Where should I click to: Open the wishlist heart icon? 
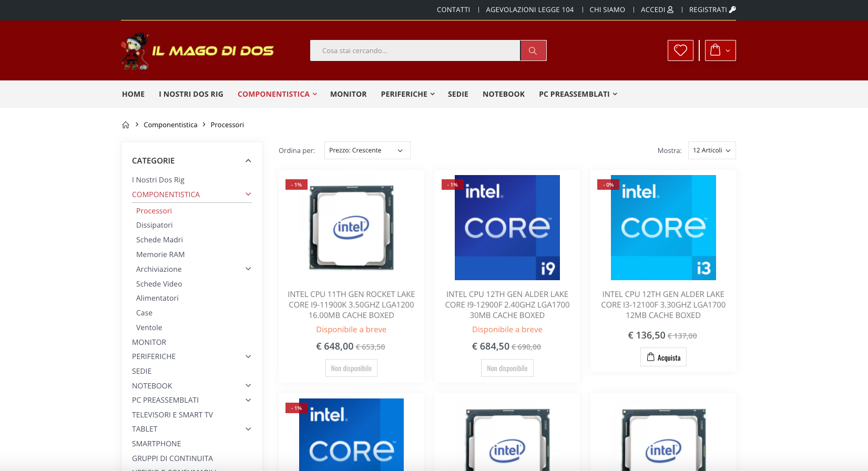pos(680,50)
